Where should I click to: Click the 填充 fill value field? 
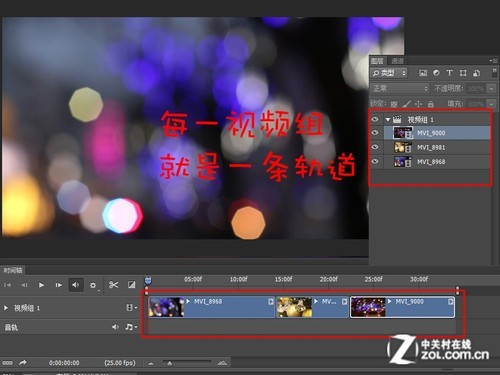476,104
